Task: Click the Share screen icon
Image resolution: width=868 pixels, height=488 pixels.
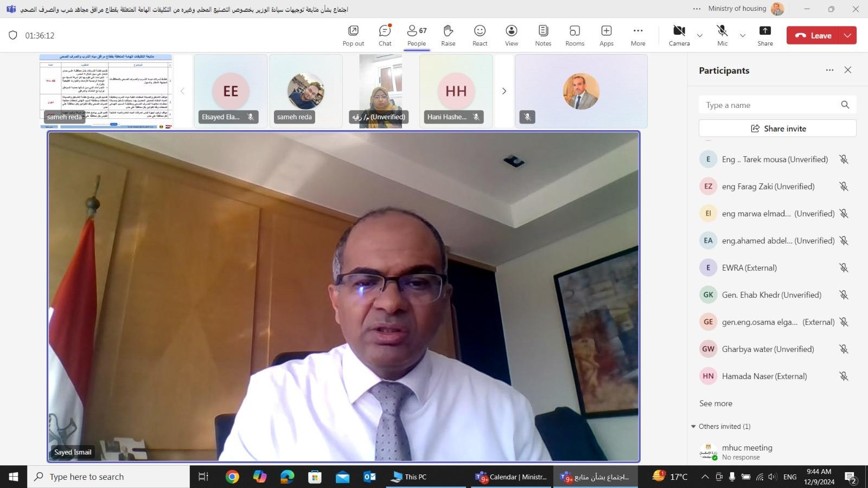Action: tap(765, 35)
